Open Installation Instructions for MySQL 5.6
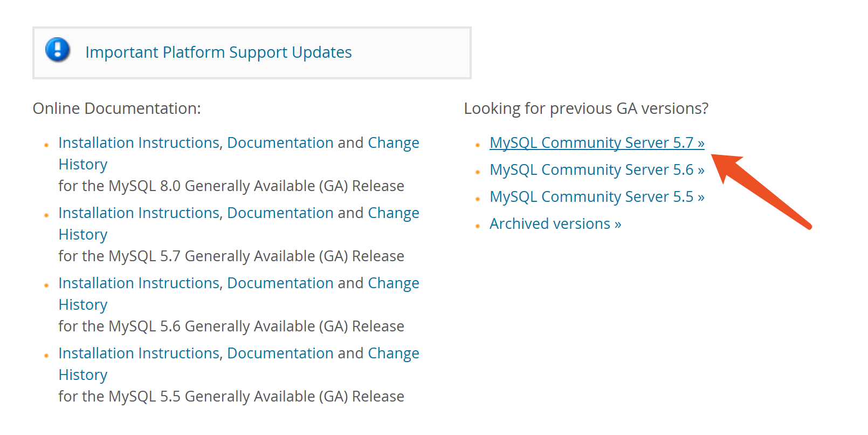 point(139,283)
